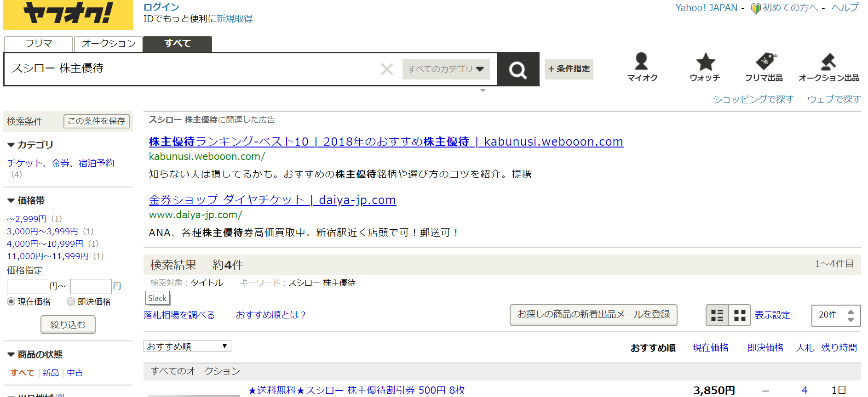Open the 20件 per-page selector
This screenshot has width=868, height=397.
(836, 315)
